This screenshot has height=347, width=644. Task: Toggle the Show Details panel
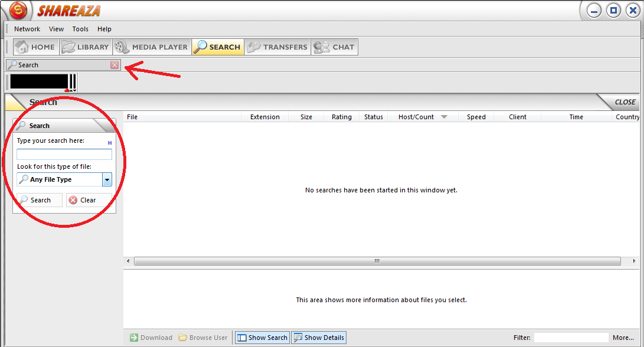click(319, 338)
